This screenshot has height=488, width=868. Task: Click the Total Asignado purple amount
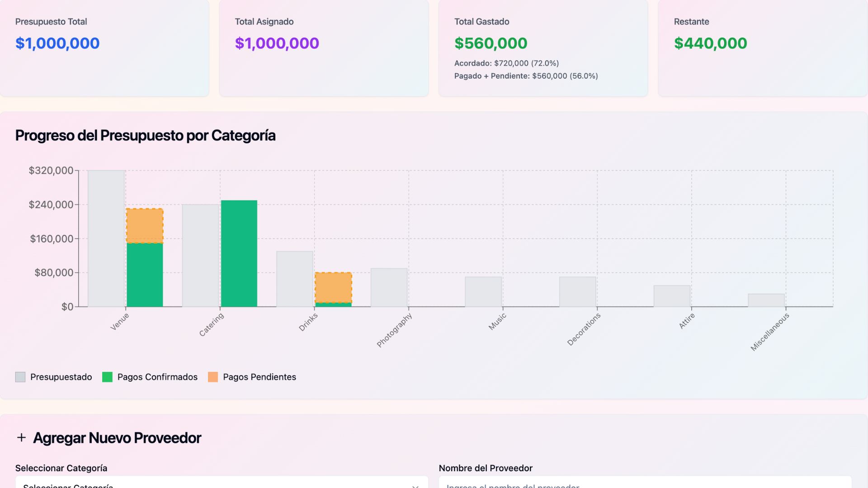[x=277, y=43]
